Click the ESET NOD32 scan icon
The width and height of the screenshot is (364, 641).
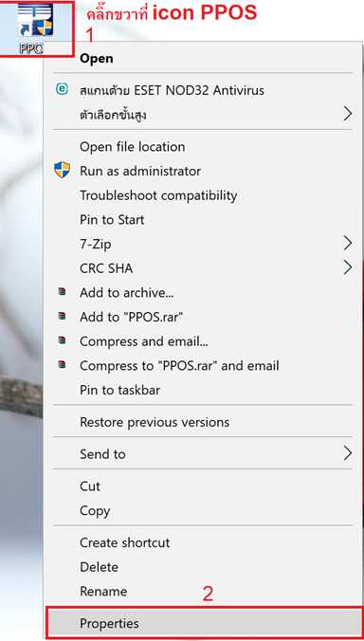62,89
